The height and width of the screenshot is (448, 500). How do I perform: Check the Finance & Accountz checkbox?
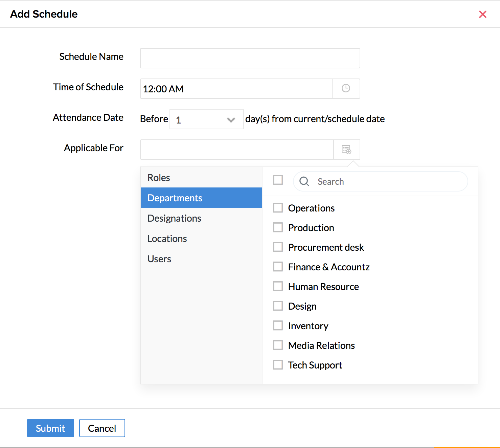pyautogui.click(x=278, y=267)
